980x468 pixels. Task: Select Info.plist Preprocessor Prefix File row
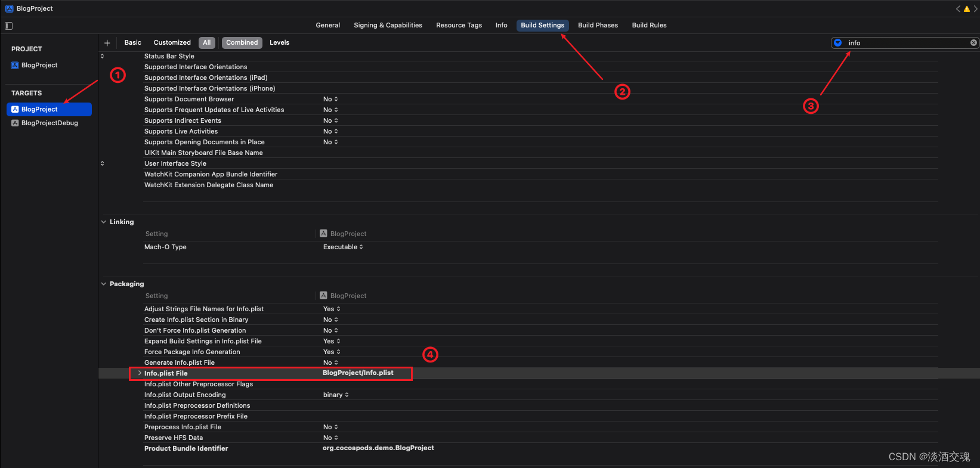tap(196, 416)
